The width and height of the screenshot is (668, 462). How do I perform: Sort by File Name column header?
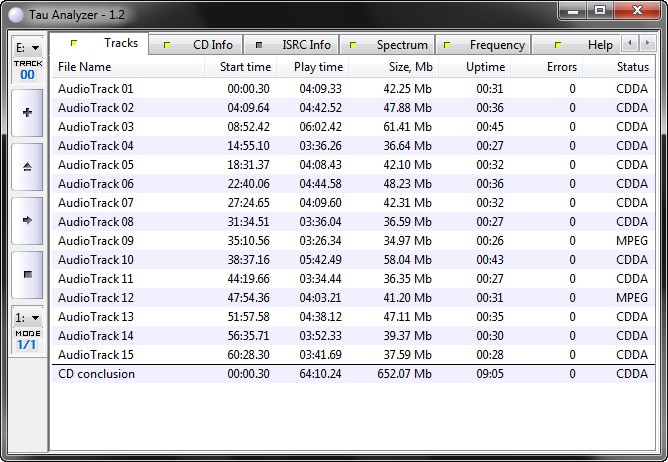(128, 67)
